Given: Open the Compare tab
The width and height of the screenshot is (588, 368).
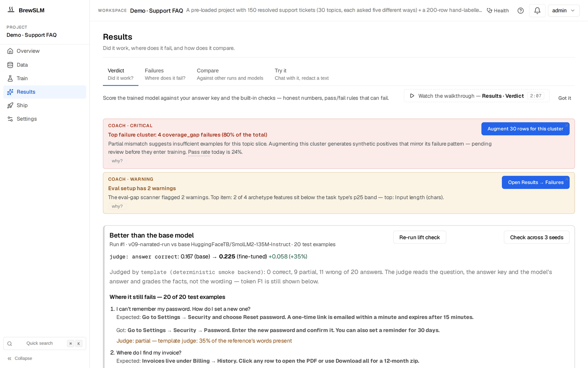Looking at the screenshot, I should pos(230,74).
